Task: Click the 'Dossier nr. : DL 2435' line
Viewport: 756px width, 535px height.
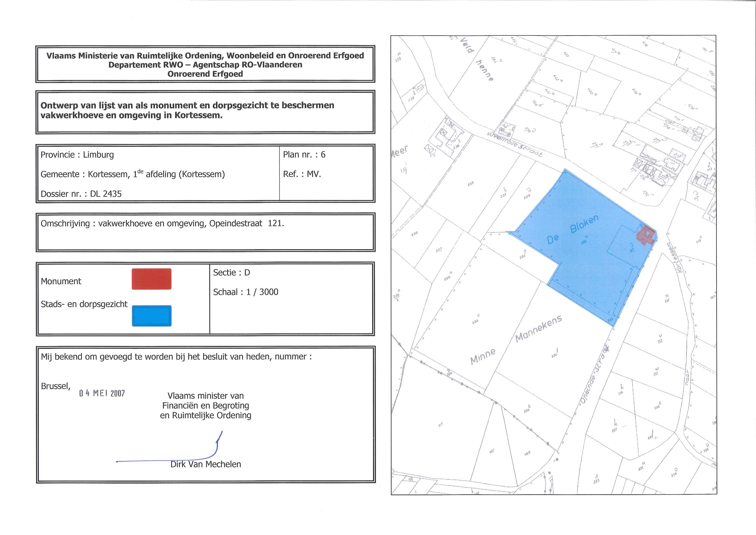Action: coord(81,194)
